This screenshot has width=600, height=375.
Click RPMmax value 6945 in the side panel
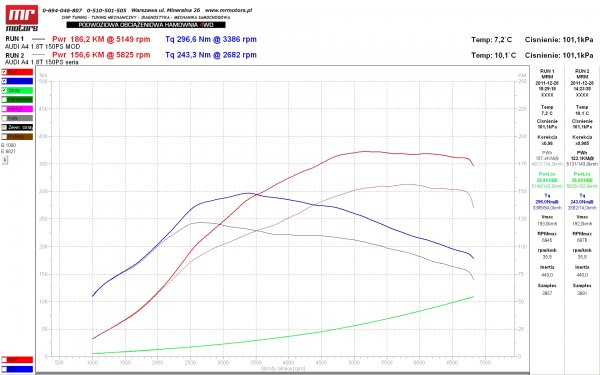(x=547, y=240)
